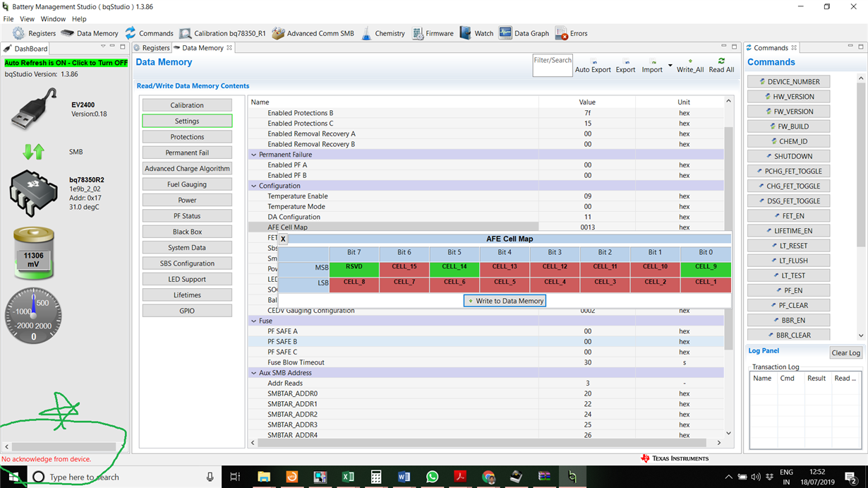Screen dimensions: 868x488
Task: Click the AFE Cell Map value 0013
Action: (587, 227)
